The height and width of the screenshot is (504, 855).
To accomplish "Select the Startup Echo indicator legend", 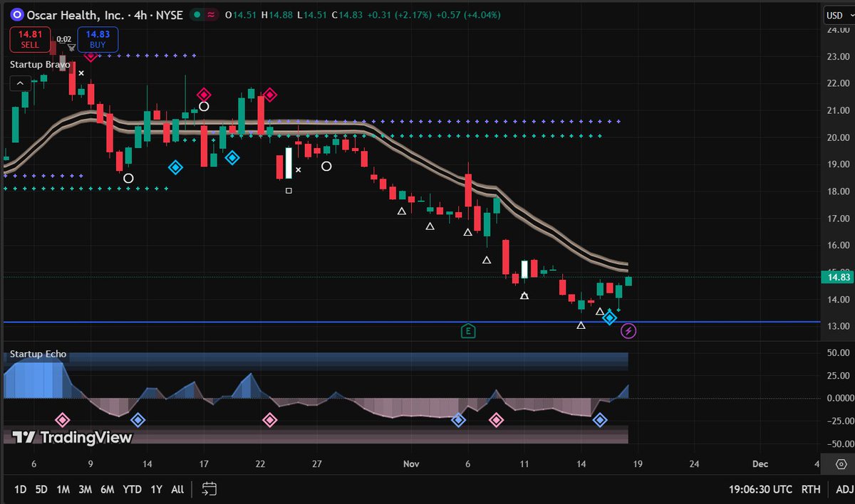I will (38, 354).
